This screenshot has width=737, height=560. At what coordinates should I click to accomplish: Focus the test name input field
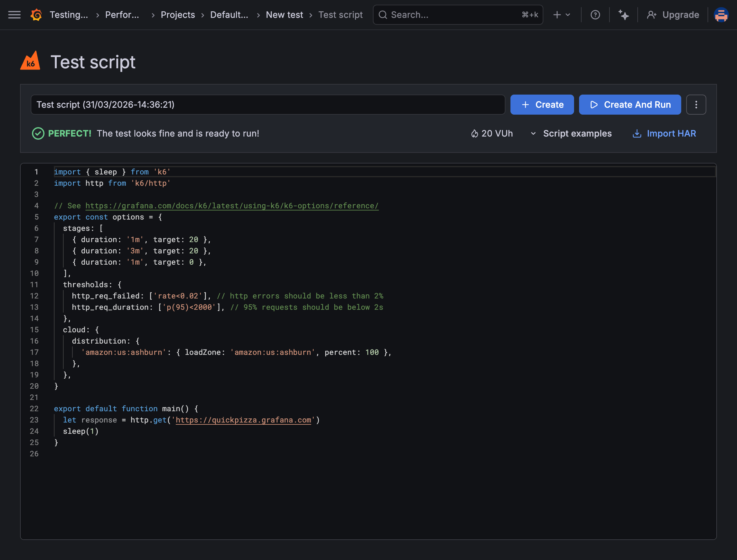pyautogui.click(x=268, y=105)
